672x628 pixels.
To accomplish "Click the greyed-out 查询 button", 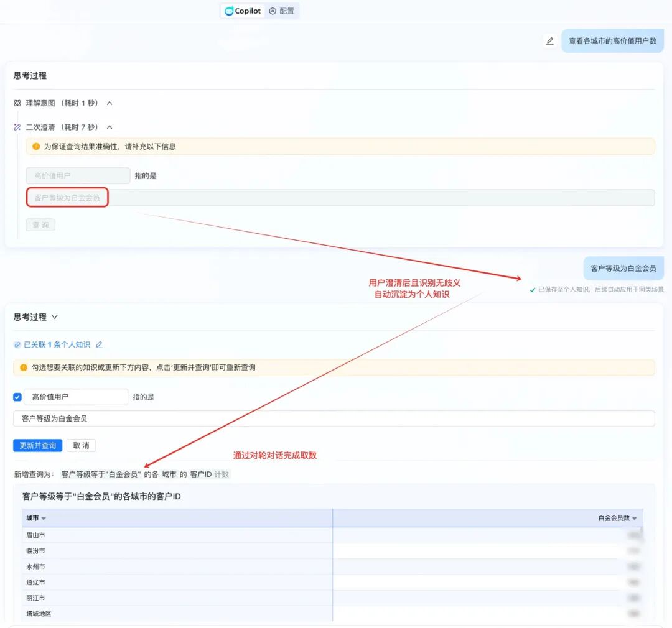I will (x=40, y=225).
